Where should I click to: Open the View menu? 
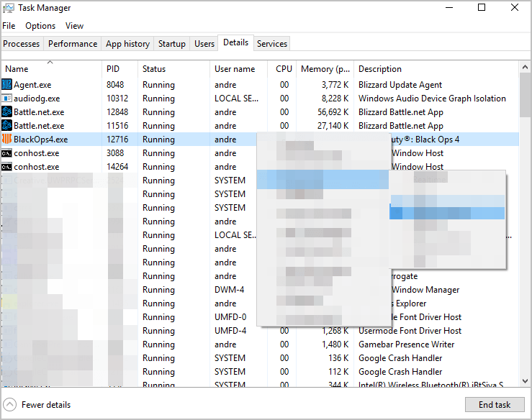74,26
